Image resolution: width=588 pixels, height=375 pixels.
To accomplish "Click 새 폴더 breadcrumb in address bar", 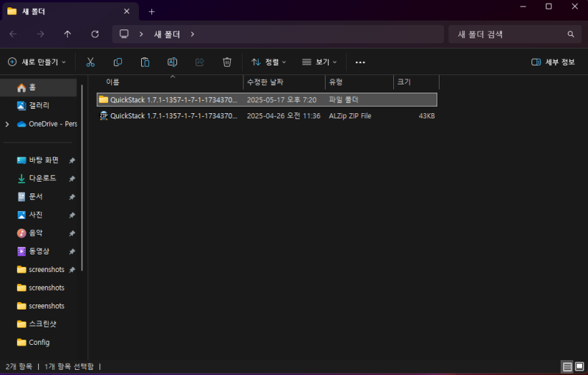I will [168, 34].
